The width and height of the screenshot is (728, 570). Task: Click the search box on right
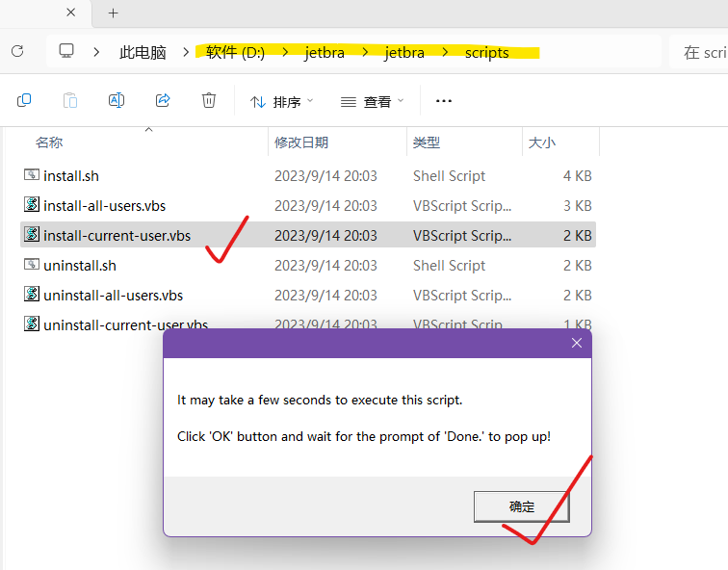[699, 52]
